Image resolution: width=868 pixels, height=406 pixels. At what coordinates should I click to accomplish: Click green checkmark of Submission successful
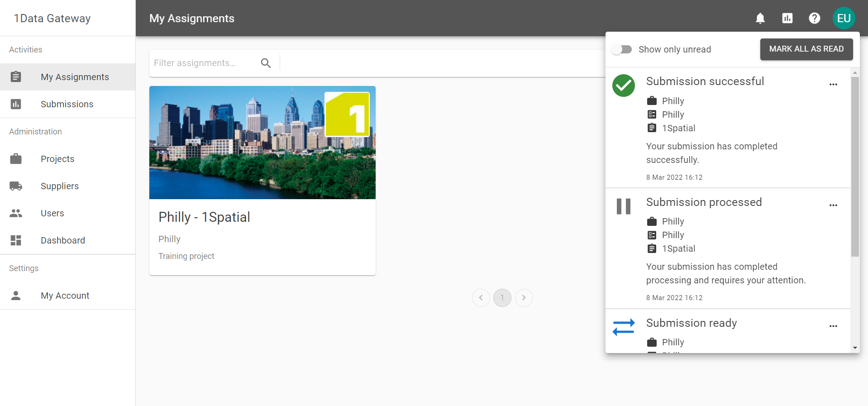(624, 86)
